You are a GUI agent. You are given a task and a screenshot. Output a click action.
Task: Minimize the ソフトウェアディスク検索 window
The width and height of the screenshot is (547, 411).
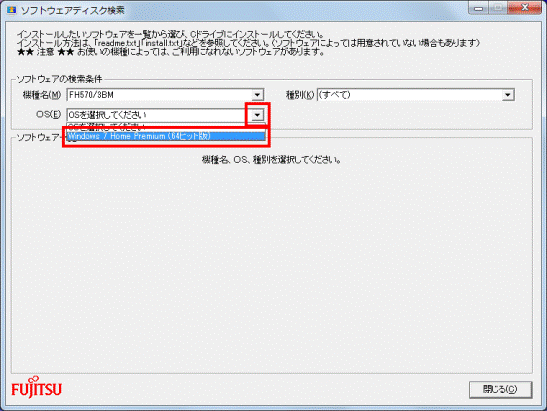(479, 9)
